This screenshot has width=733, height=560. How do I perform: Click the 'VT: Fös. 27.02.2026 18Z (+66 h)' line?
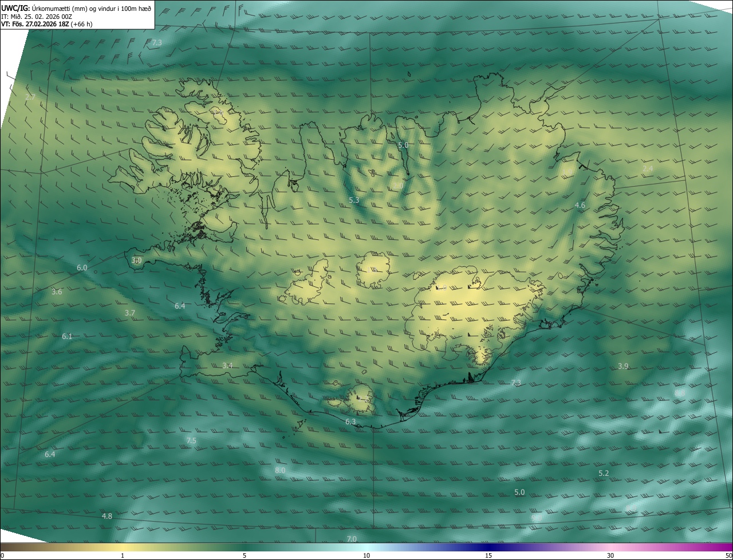click(x=46, y=24)
